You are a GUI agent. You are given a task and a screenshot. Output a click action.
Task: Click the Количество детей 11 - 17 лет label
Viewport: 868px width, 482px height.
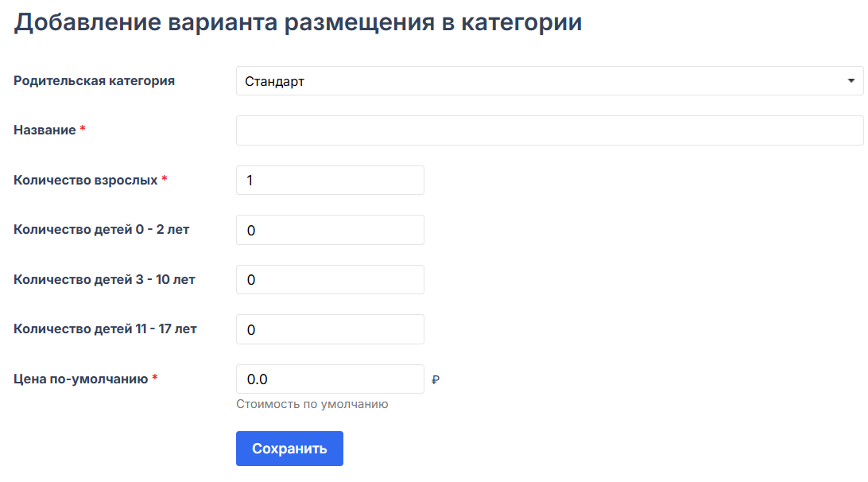105,328
